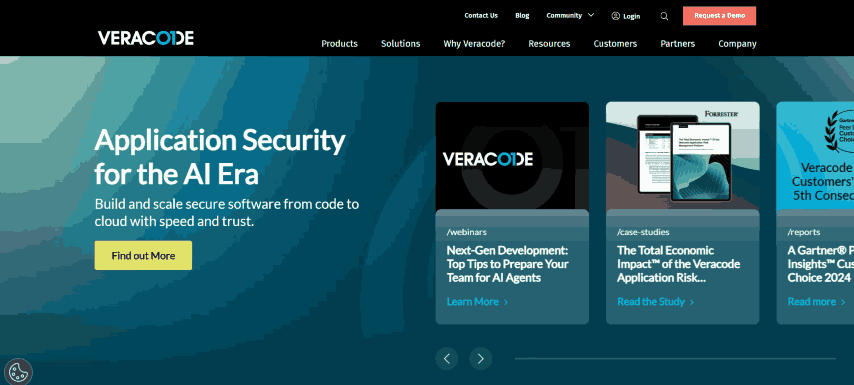Open the Solutions menu
The height and width of the screenshot is (385, 854).
(x=400, y=44)
